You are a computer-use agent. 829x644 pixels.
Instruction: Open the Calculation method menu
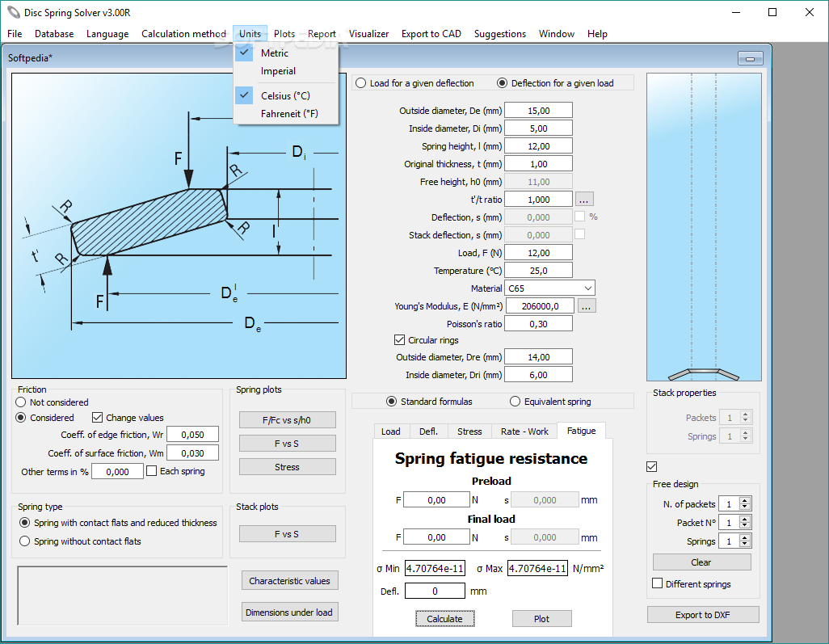[183, 34]
